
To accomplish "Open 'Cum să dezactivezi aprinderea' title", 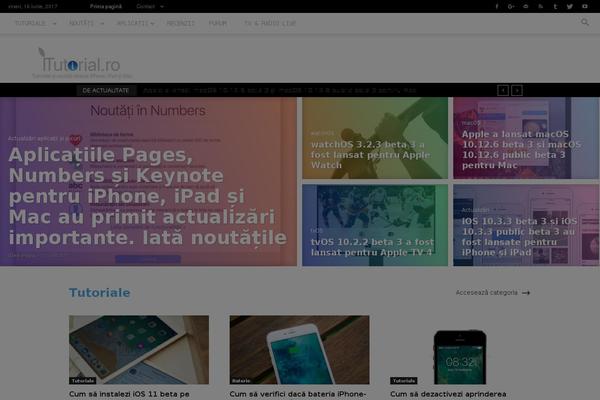I will (x=448, y=394).
